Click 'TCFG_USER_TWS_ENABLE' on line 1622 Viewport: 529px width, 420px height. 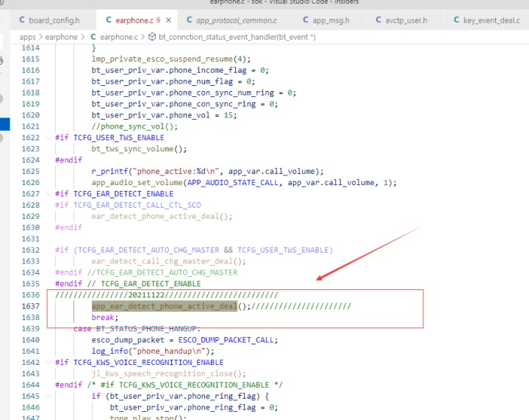pos(119,137)
